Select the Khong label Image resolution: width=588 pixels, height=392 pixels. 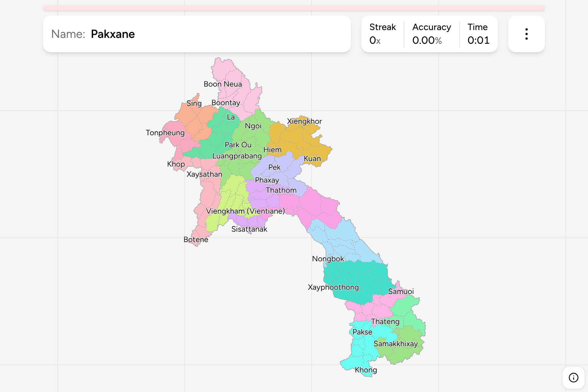point(366,370)
